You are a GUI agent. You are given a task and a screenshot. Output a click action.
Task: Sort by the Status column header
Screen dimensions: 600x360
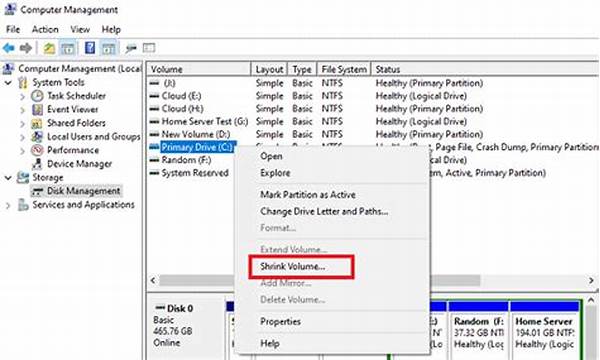pyautogui.click(x=484, y=69)
